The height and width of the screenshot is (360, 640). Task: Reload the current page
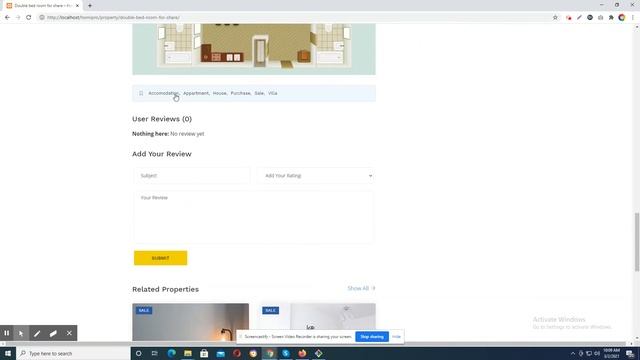coord(29,18)
